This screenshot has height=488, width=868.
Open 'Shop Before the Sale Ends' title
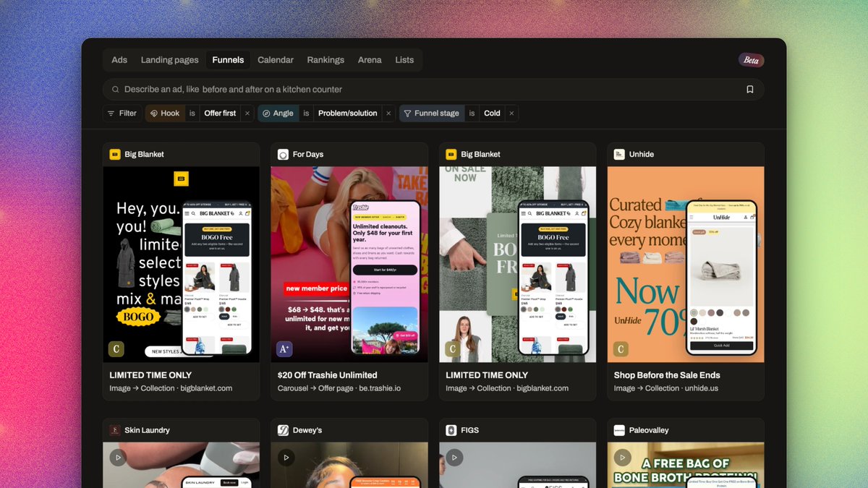[x=667, y=375]
